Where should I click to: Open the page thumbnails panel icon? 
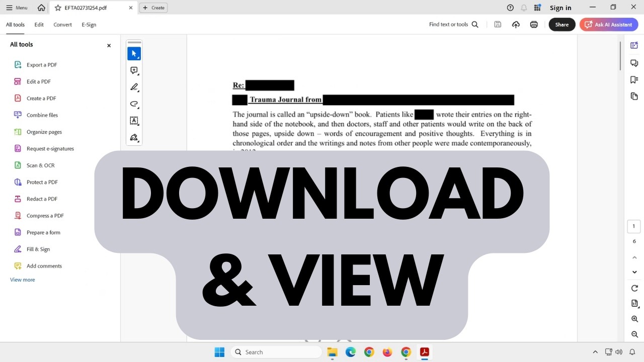tap(634, 96)
